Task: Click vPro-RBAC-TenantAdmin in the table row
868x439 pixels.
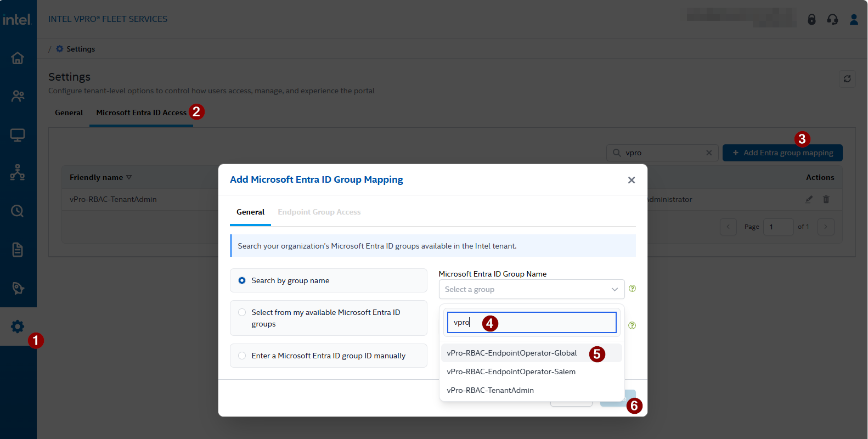Action: point(113,199)
